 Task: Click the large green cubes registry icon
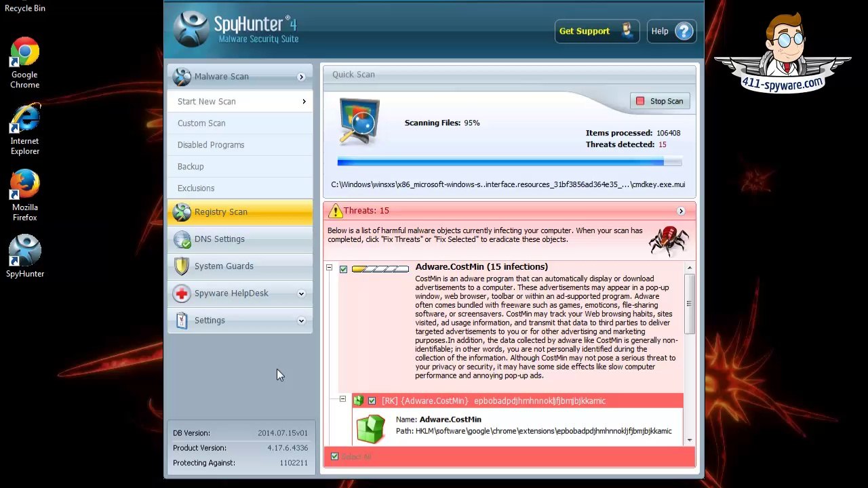[370, 428]
